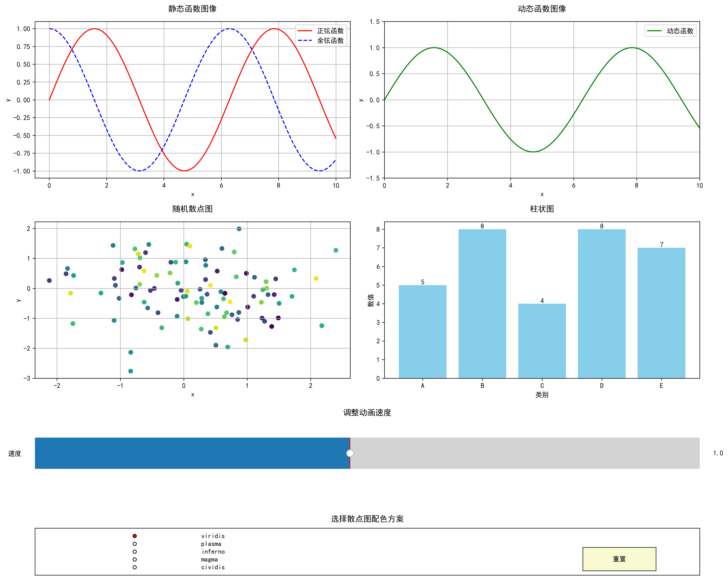Viewport: 728px width, 580px height.
Task: Pick the magma colormap radio button
Action: tap(135, 559)
